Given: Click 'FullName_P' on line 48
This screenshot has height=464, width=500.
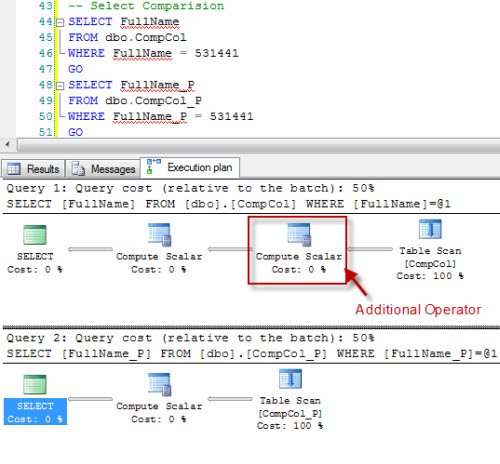Looking at the screenshot, I should coord(157,85).
